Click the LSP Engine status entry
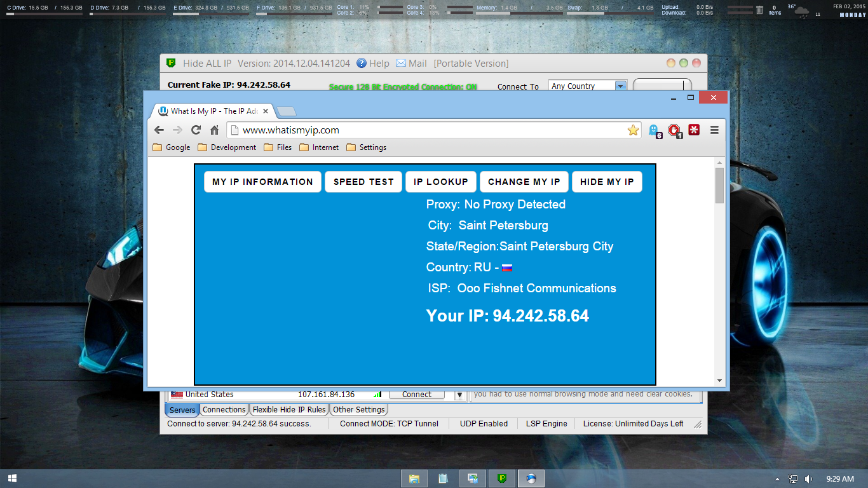The width and height of the screenshot is (868, 488). 546,424
